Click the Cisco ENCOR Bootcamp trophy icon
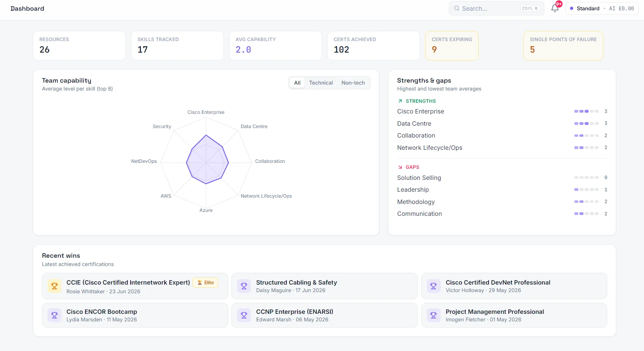The height and width of the screenshot is (351, 644). 55,315
